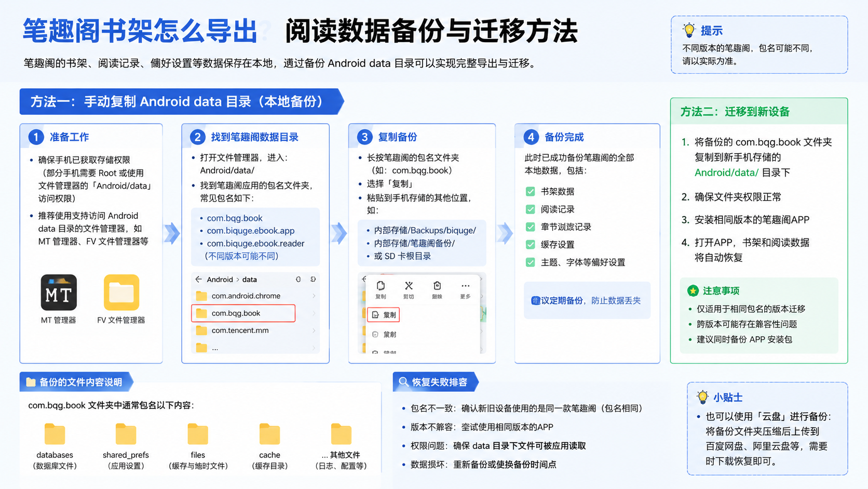
Task: Select the red-boxed 复制 entry in the context menu
Action: tap(384, 315)
